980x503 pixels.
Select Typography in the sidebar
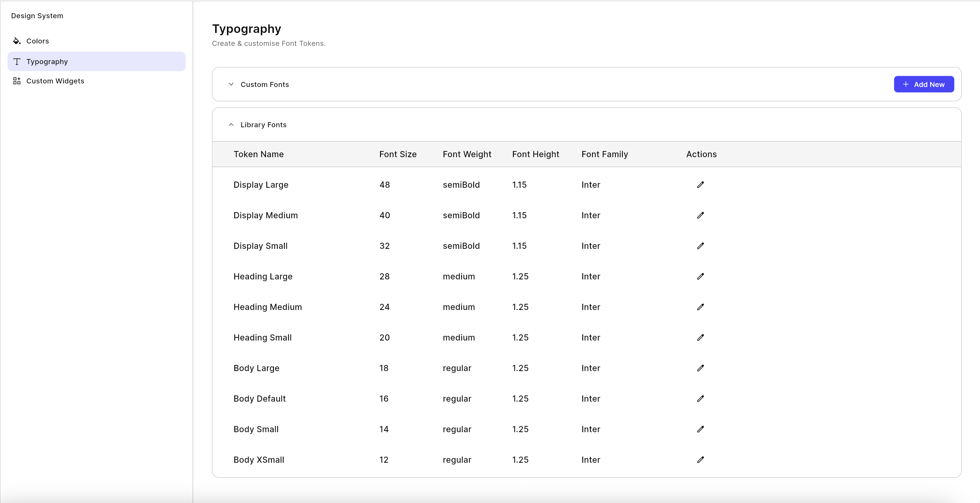(47, 62)
